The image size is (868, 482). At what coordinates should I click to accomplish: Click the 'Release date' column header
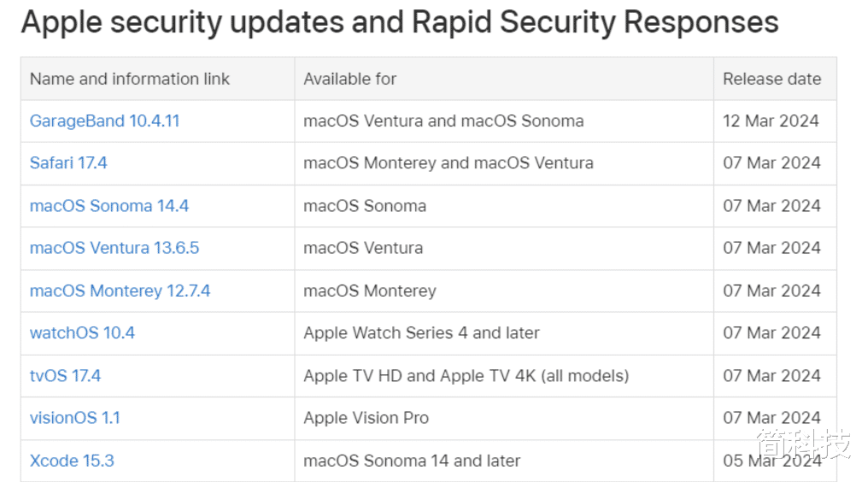771,79
